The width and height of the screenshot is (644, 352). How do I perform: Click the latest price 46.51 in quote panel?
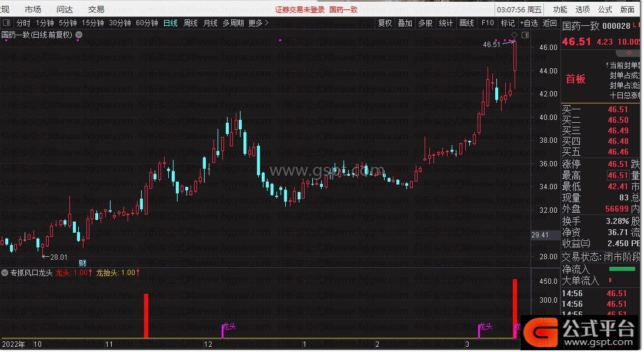pyautogui.click(x=576, y=42)
